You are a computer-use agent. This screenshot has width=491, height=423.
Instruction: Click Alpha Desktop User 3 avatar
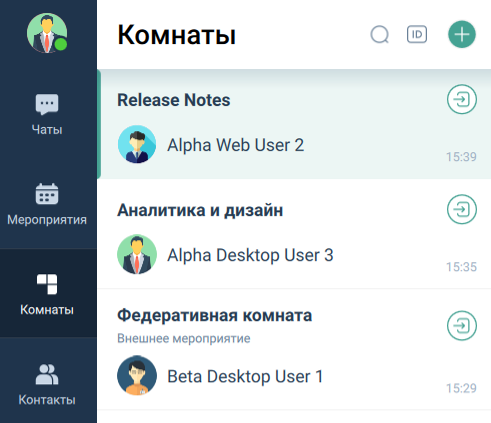point(137,254)
